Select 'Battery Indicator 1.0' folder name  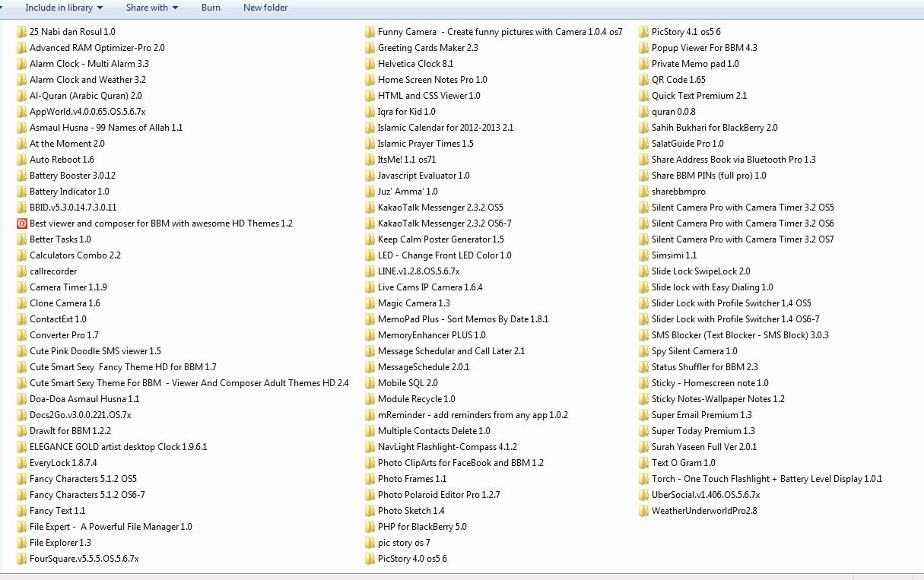69,192
